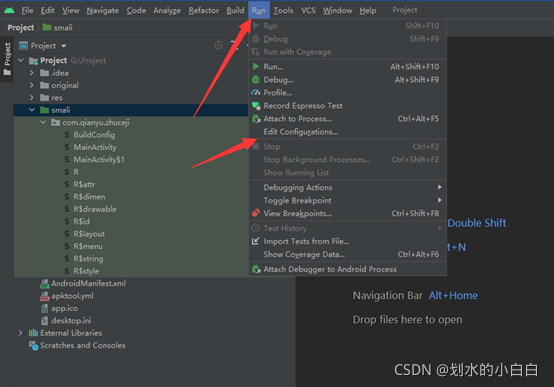Open the VCS menu

click(308, 11)
